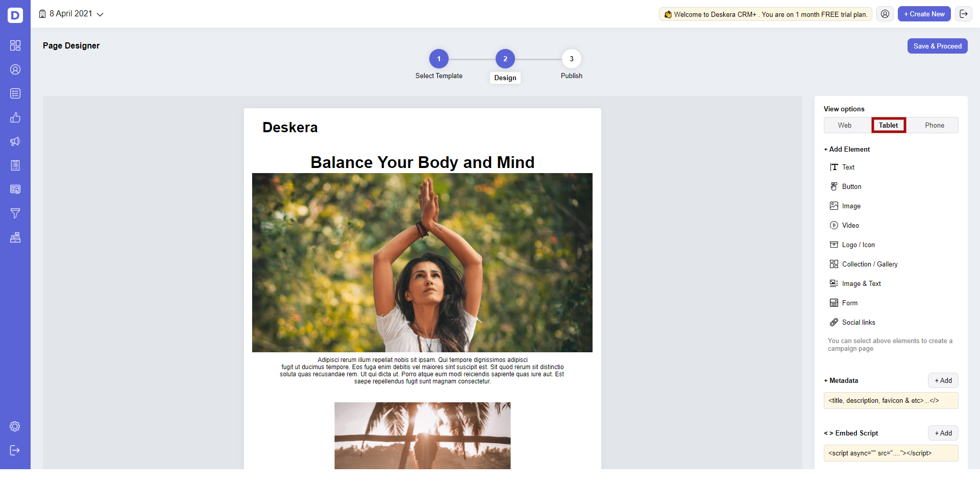The width and height of the screenshot is (980, 484).
Task: Open the landing page monitor icon in sidebar
Action: tap(15, 189)
